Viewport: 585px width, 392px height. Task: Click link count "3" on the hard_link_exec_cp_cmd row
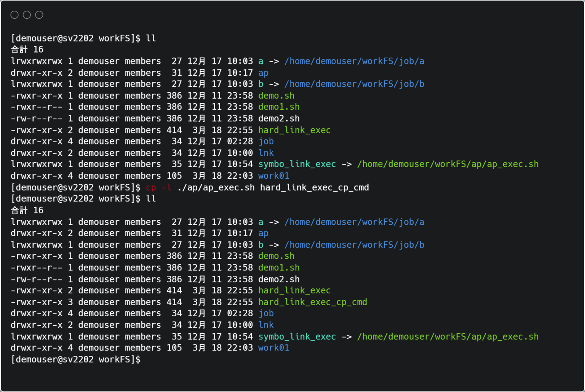(70, 302)
